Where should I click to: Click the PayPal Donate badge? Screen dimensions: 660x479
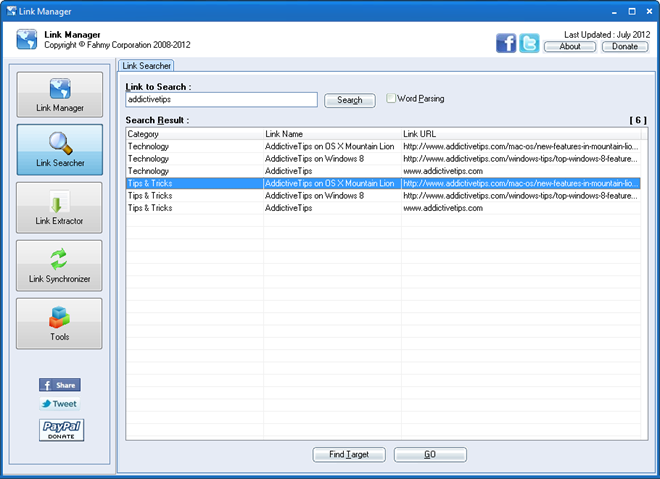(61, 430)
